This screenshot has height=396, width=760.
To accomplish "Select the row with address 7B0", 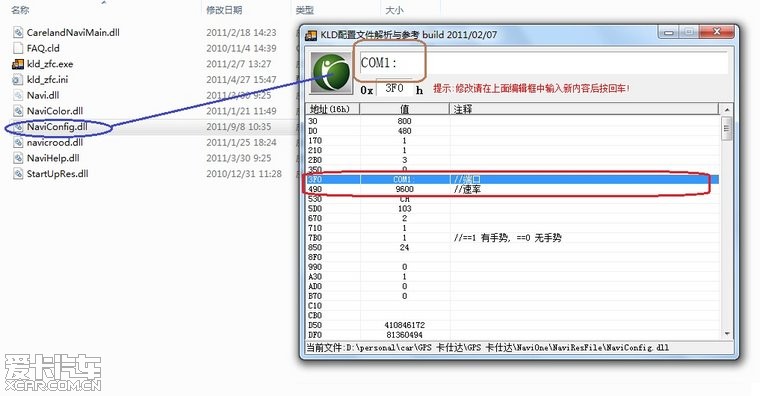I will tap(512, 238).
